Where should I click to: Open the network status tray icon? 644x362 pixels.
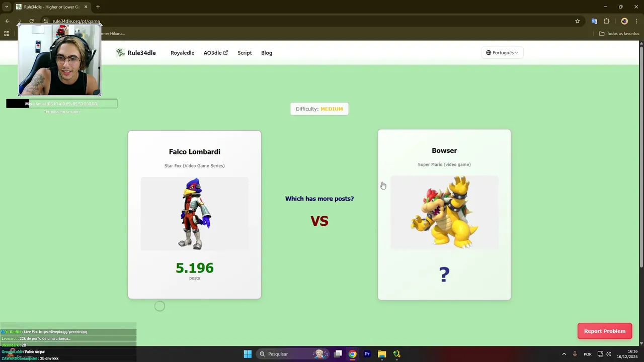(x=600, y=354)
